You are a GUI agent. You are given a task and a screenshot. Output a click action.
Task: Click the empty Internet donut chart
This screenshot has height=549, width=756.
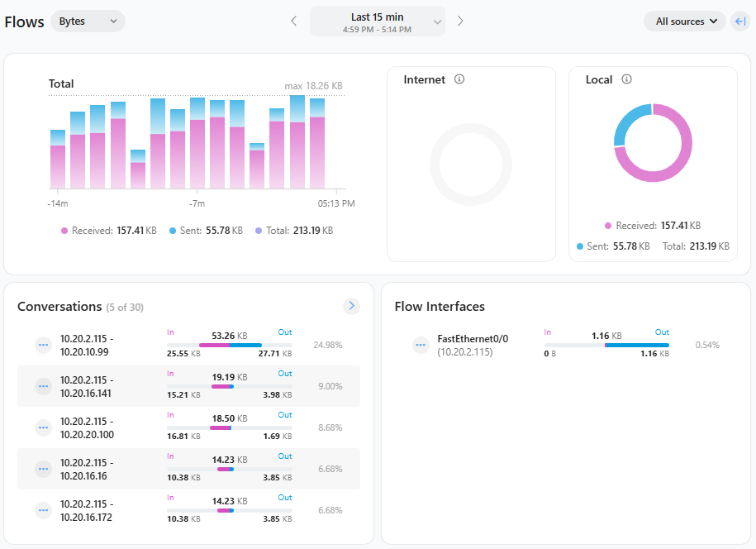point(471,165)
